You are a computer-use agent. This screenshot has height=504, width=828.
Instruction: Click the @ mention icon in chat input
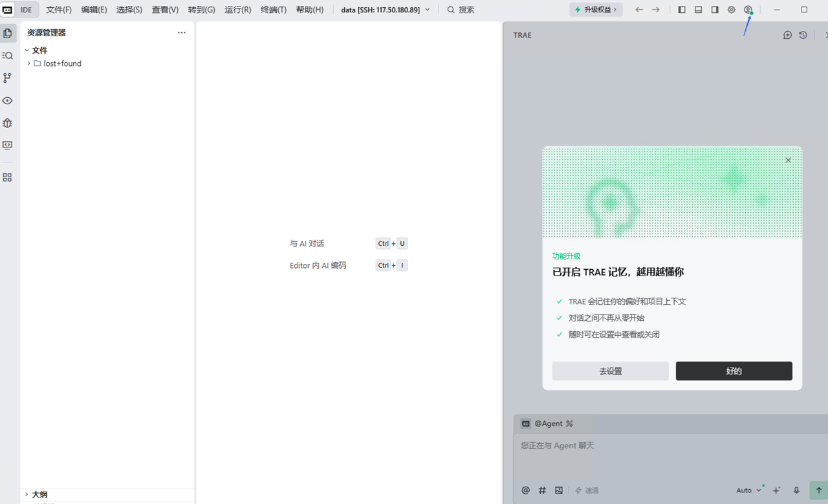pyautogui.click(x=526, y=490)
